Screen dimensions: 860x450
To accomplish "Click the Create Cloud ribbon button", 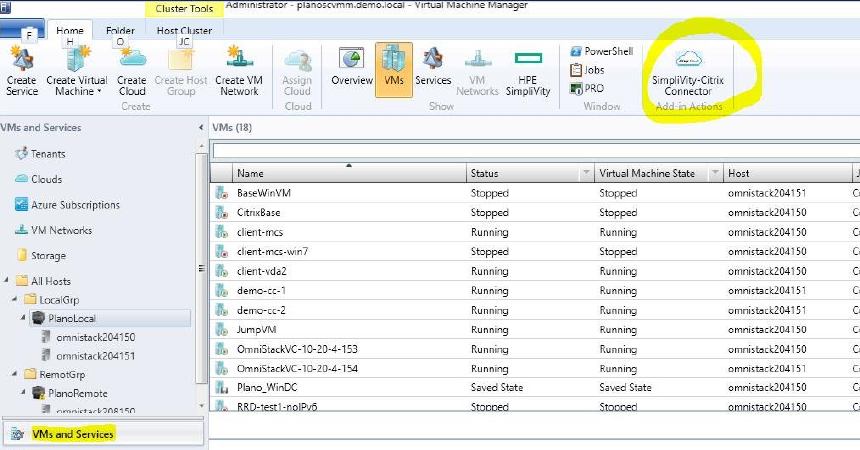I will (x=132, y=71).
